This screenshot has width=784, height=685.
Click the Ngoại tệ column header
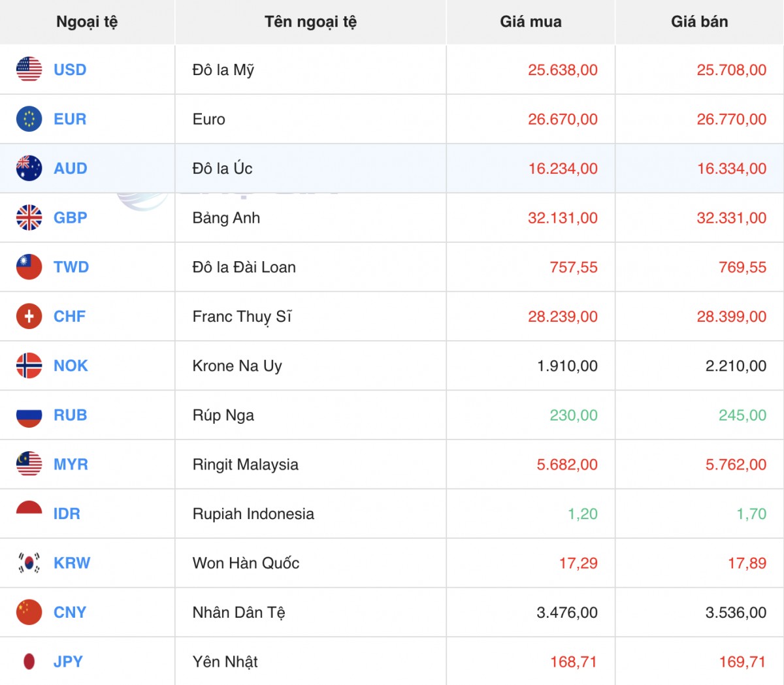[87, 22]
